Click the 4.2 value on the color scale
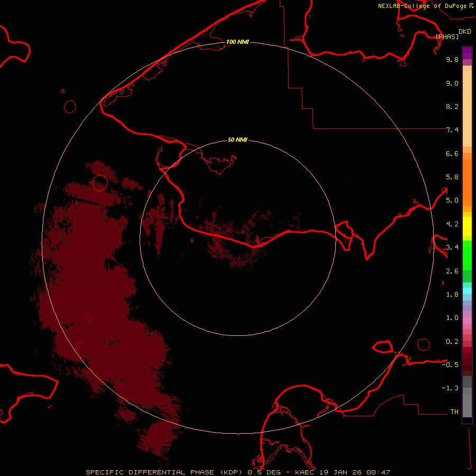 click(x=452, y=224)
